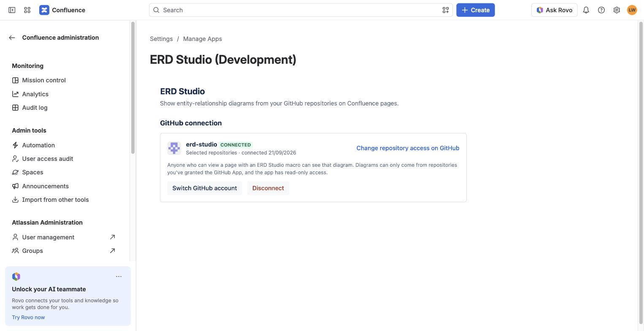Go to Manage Apps breadcrumb
This screenshot has width=644, height=331.
pos(203,39)
